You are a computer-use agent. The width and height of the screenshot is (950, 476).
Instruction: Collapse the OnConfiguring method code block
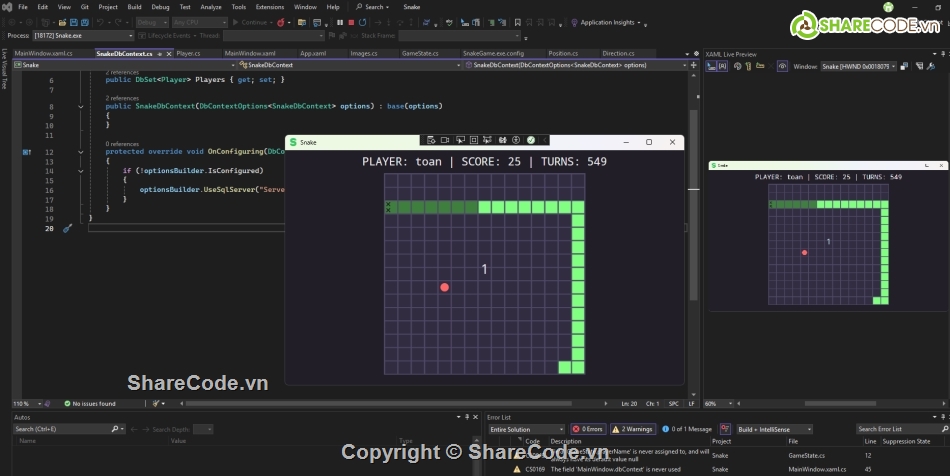81,152
